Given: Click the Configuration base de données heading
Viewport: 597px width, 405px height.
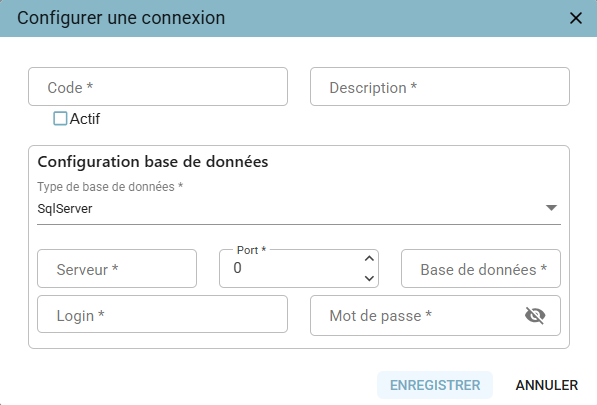Looking at the screenshot, I should 153,162.
